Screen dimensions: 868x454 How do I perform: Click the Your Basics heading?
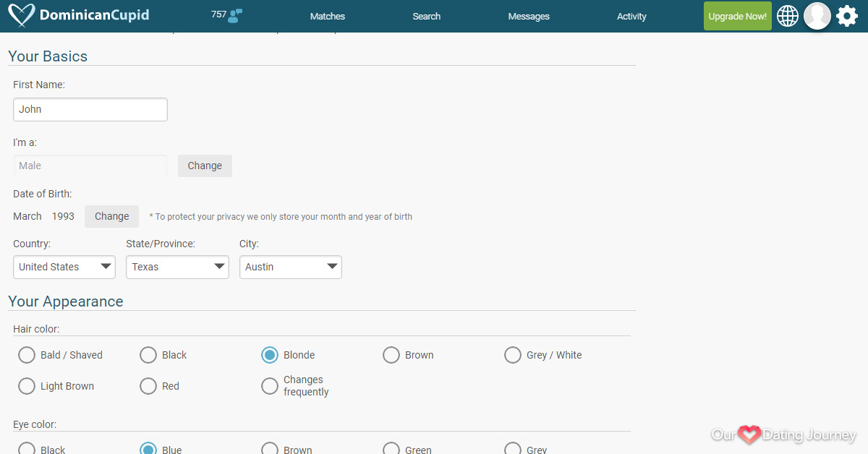48,56
